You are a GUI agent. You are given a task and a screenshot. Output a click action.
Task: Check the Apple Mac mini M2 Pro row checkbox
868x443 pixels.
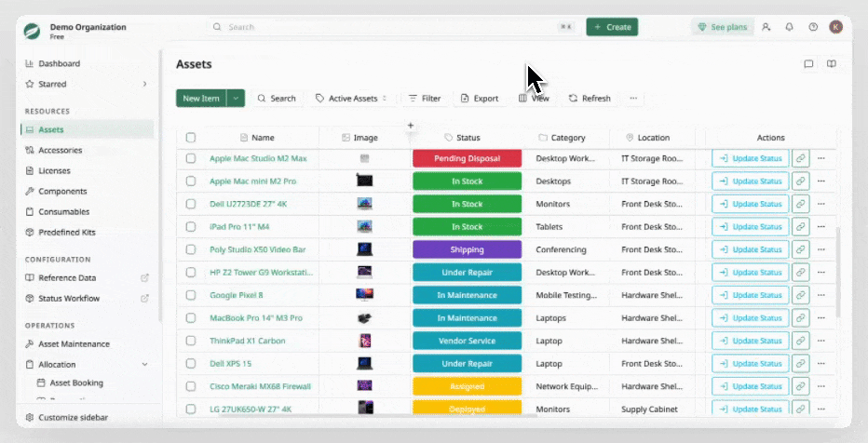click(x=191, y=181)
